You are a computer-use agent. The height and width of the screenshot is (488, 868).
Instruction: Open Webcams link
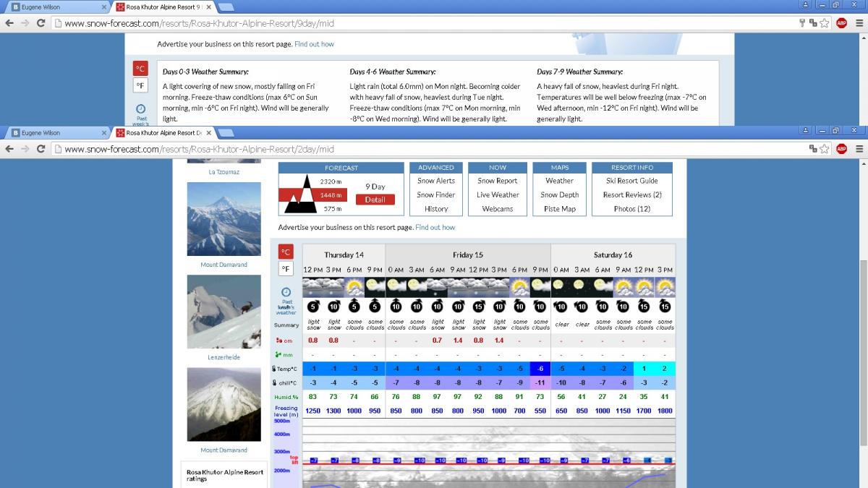coord(498,209)
